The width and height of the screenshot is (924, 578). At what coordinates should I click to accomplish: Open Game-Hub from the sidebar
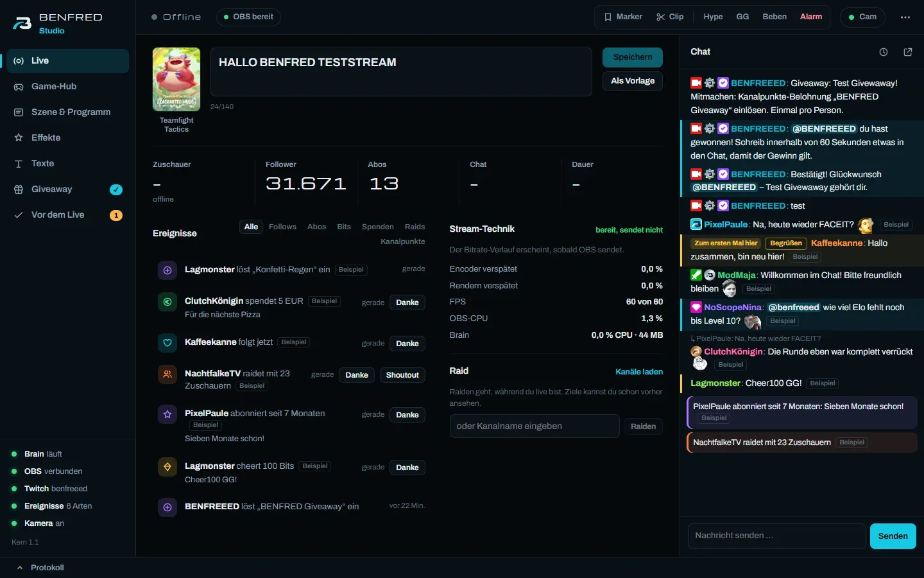[x=67, y=87]
